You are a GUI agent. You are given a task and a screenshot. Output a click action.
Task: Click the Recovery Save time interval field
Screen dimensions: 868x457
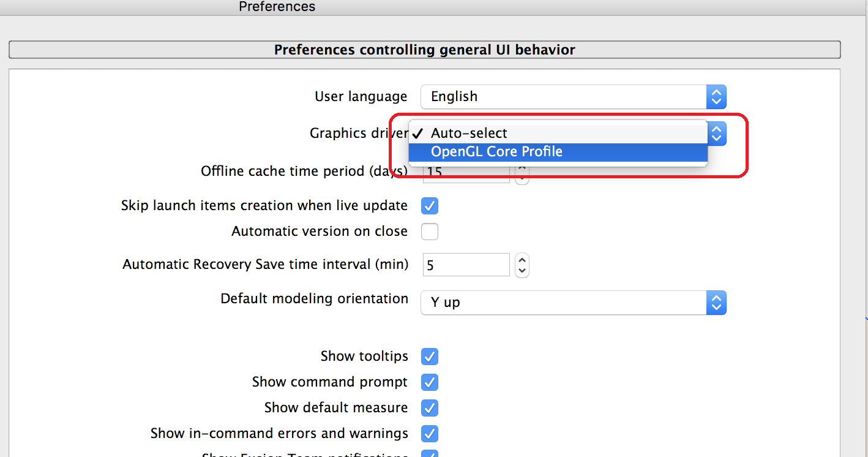pos(466,265)
